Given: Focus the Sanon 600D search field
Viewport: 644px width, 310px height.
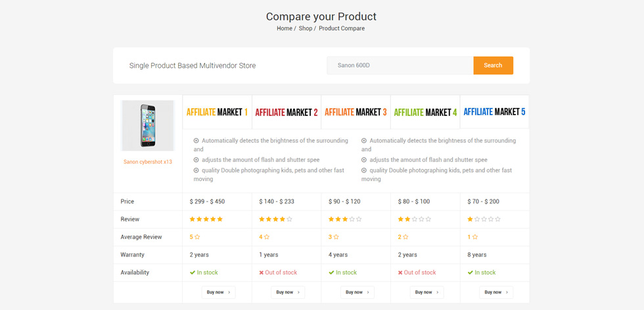Looking at the screenshot, I should click(x=400, y=65).
